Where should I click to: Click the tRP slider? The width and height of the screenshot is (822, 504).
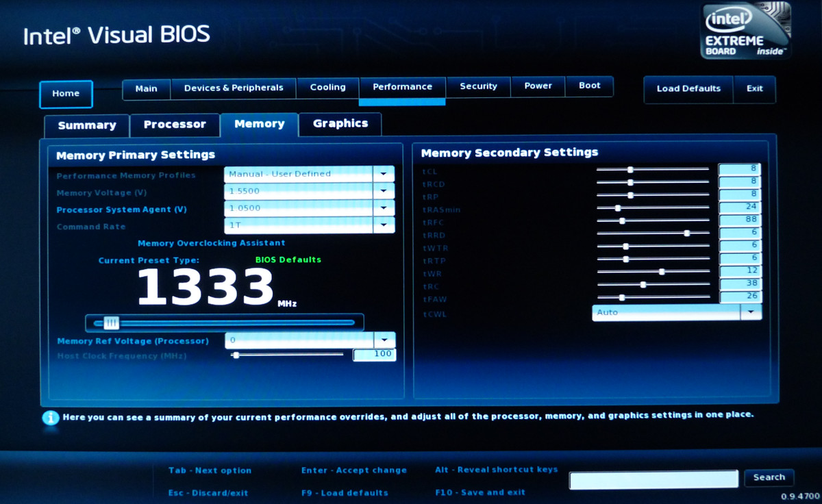tap(652, 195)
